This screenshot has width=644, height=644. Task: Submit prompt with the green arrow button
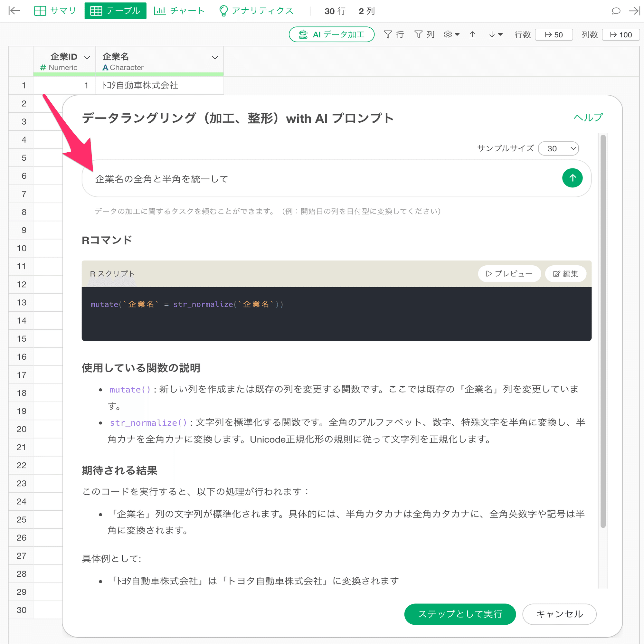point(572,178)
